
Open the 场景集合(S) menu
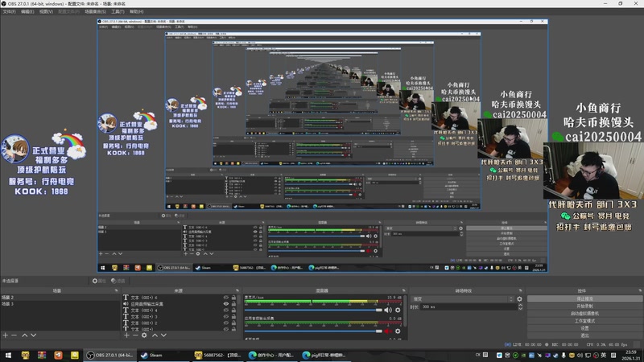pyautogui.click(x=95, y=11)
